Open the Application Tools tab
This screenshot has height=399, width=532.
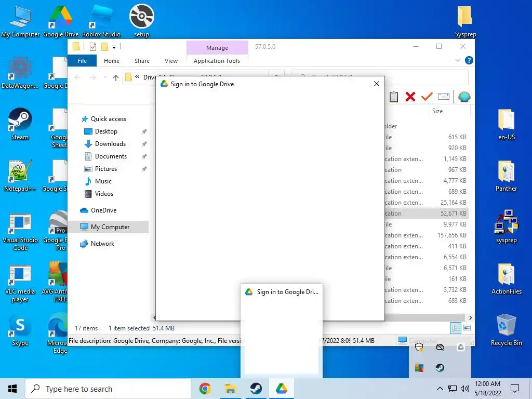(x=217, y=61)
